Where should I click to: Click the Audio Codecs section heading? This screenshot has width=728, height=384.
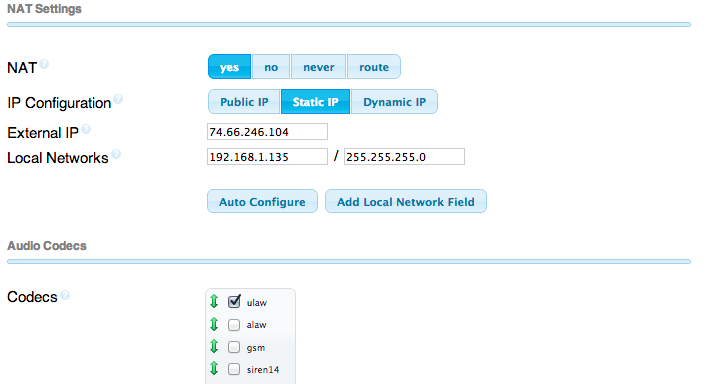click(x=47, y=246)
